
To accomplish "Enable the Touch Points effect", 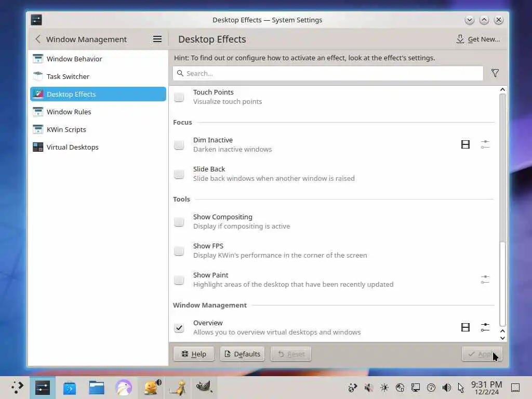I will pos(179,97).
